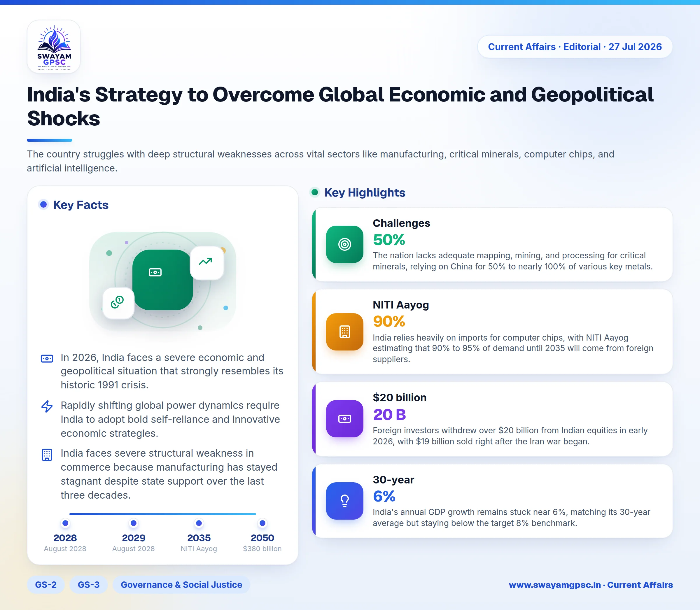Click the banknote icon beside the 1991 crisis fact
This screenshot has width=700, height=610.
[47, 358]
